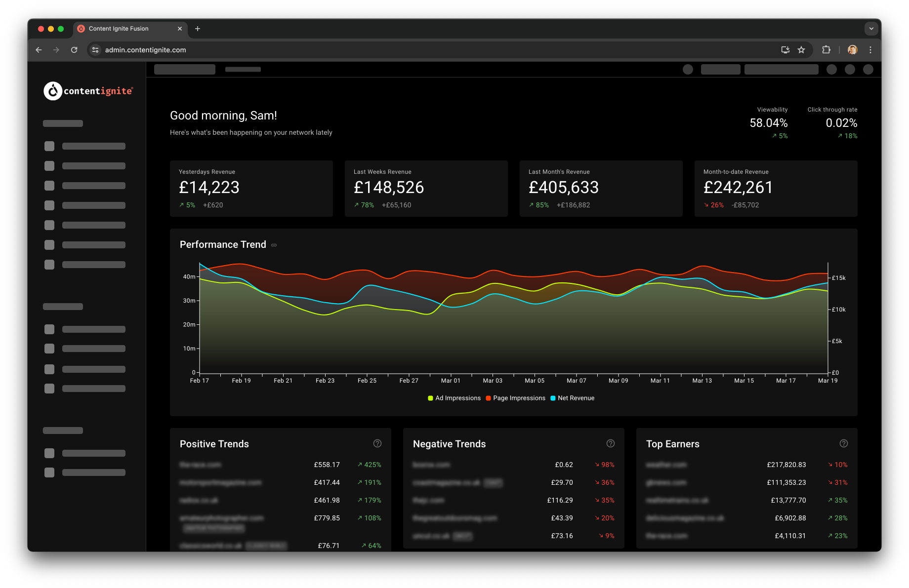Image resolution: width=909 pixels, height=588 pixels.
Task: Open the Chrome profile avatar
Action: 852,50
